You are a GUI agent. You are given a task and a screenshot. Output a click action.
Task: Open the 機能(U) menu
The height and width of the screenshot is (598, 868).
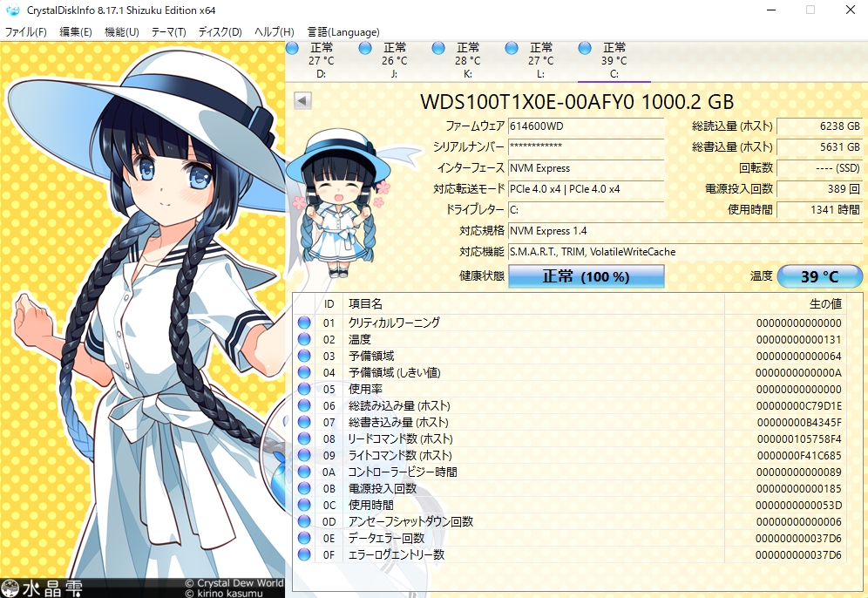pos(121,32)
